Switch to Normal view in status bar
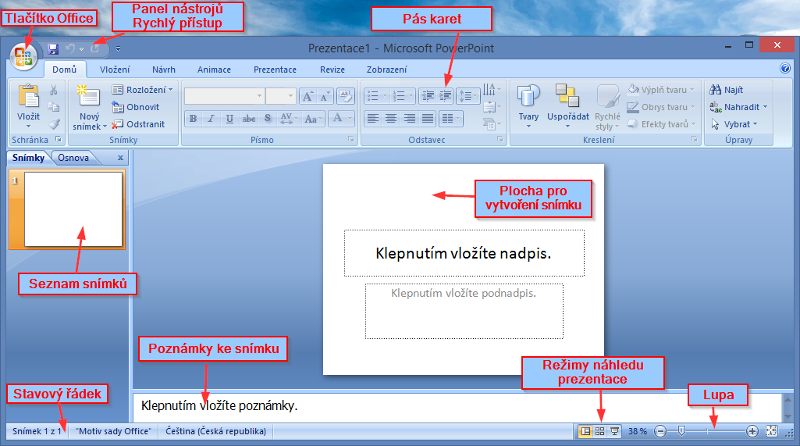Image resolution: width=800 pixels, height=446 pixels. [x=585, y=431]
